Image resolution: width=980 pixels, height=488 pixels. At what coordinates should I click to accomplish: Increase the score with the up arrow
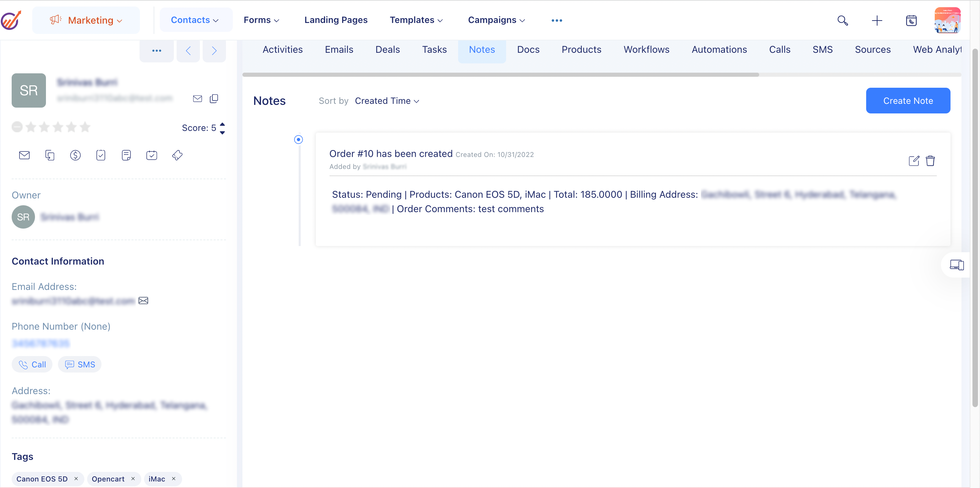point(223,124)
